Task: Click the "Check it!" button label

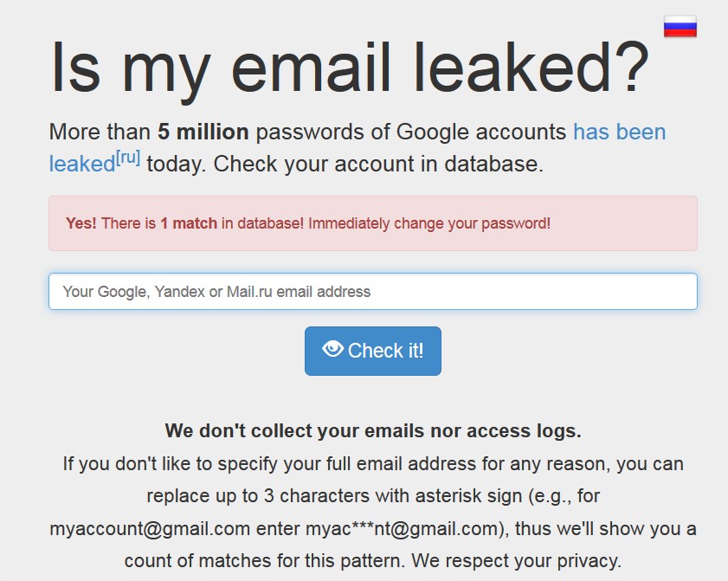Action: coord(385,351)
